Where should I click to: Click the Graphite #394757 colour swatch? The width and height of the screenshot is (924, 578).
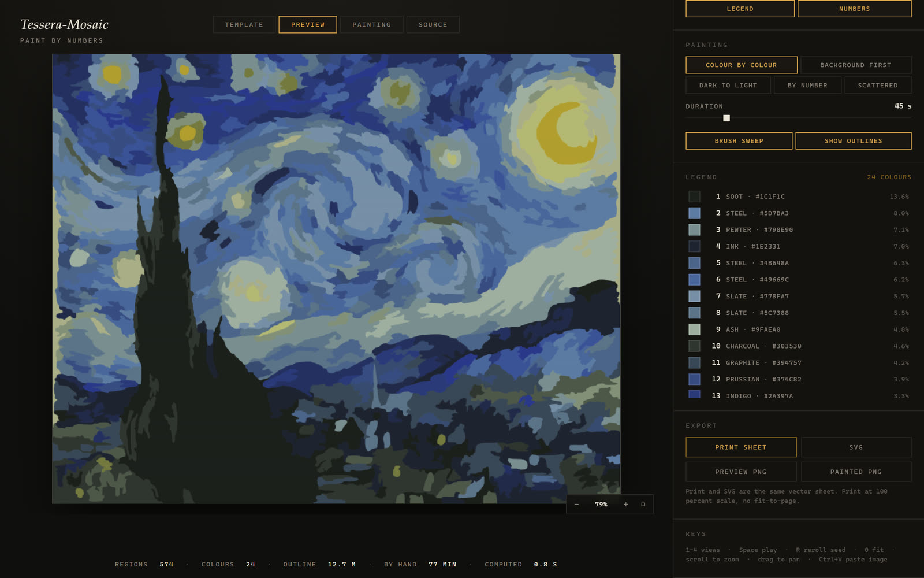(694, 363)
